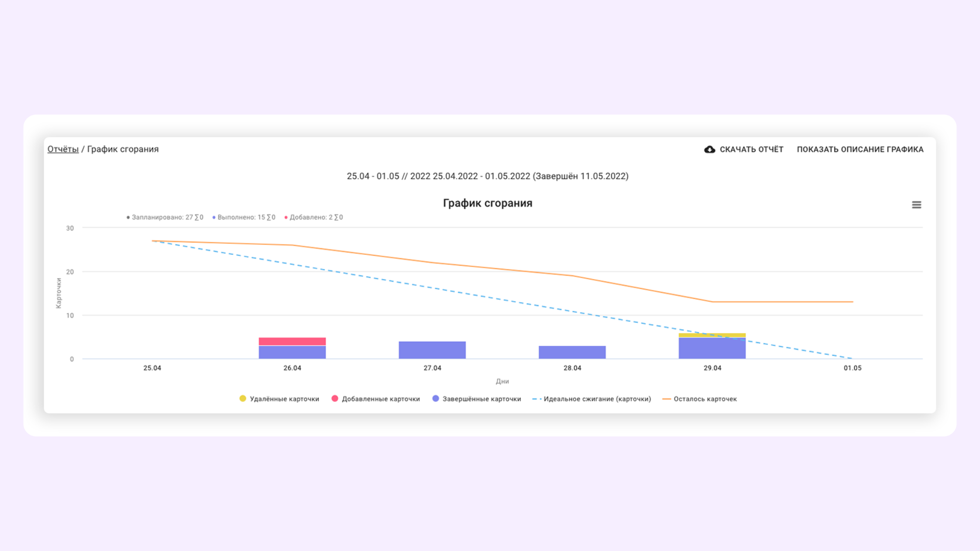Click the purple completed bar on 29.04
Viewport: 980px width, 551px height.
pyautogui.click(x=712, y=349)
